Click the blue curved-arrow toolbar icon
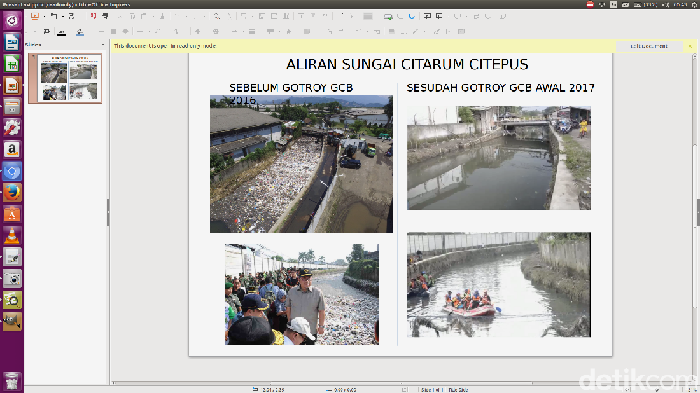Viewport: 700px width, 393px height. click(x=412, y=17)
